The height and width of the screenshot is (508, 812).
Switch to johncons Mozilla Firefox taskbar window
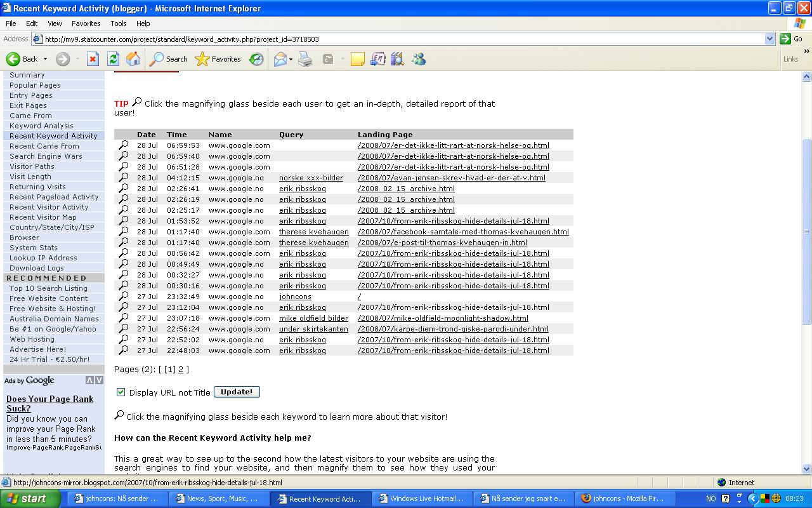coord(626,498)
